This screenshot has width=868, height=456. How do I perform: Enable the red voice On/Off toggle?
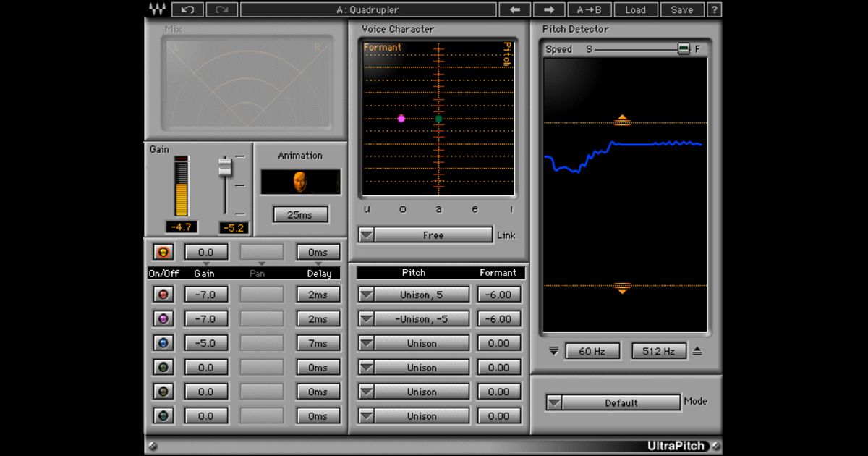pos(162,294)
